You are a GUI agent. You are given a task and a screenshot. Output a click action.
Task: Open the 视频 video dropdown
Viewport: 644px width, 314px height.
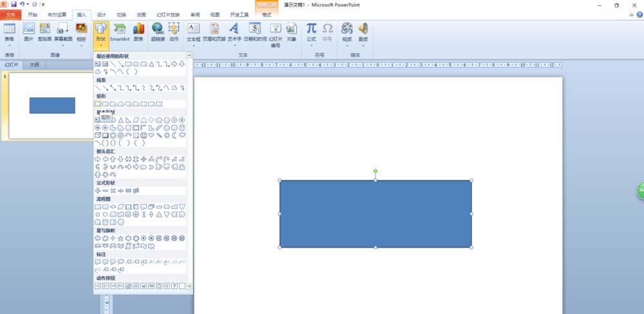(x=347, y=34)
